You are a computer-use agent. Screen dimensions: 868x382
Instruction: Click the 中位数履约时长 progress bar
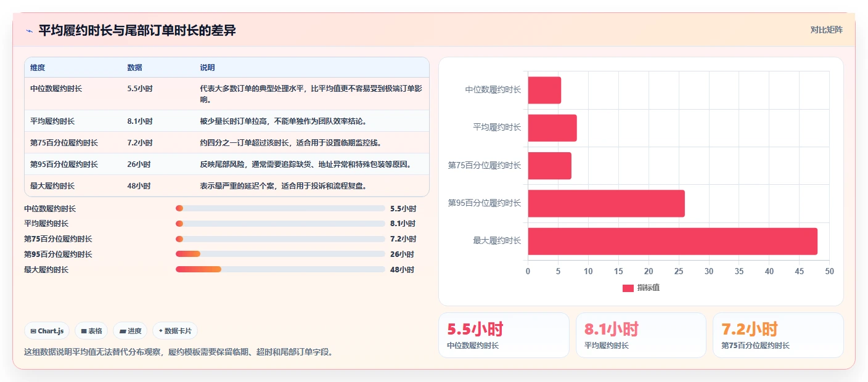pyautogui.click(x=280, y=208)
